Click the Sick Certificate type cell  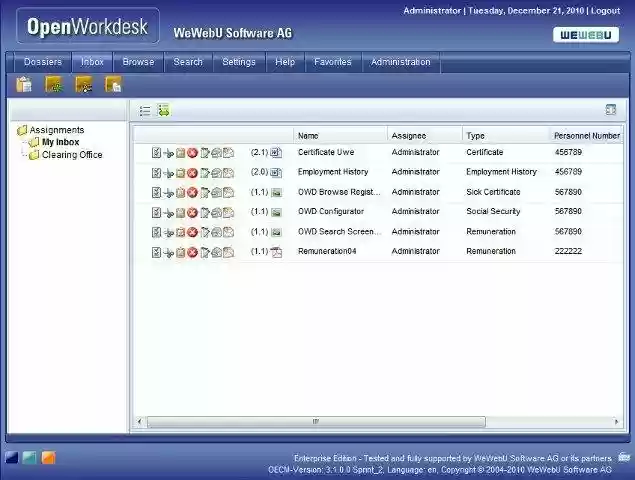493,192
